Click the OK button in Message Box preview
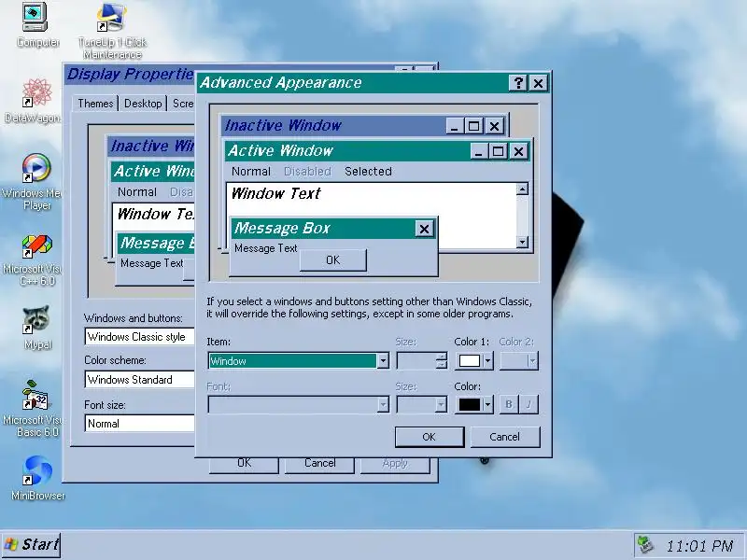The image size is (747, 560). tap(333, 260)
